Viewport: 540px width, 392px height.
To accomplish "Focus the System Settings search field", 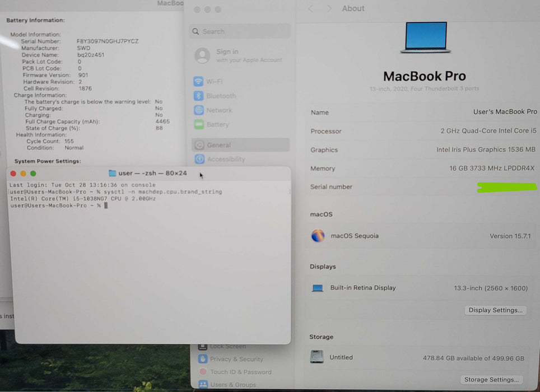I will click(x=240, y=31).
